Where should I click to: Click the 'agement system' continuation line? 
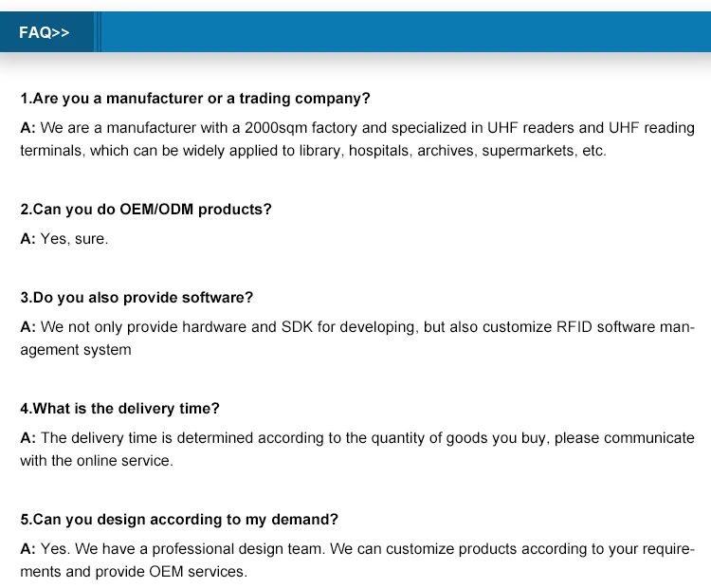coord(76,350)
